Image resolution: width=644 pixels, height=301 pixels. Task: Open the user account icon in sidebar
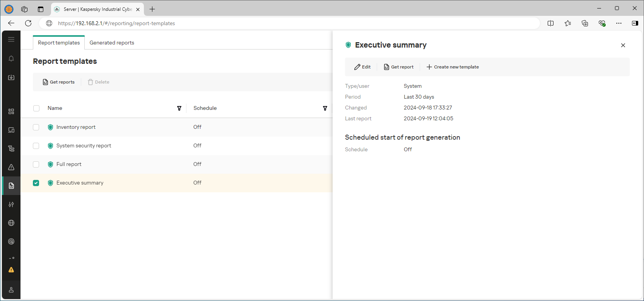(x=11, y=290)
